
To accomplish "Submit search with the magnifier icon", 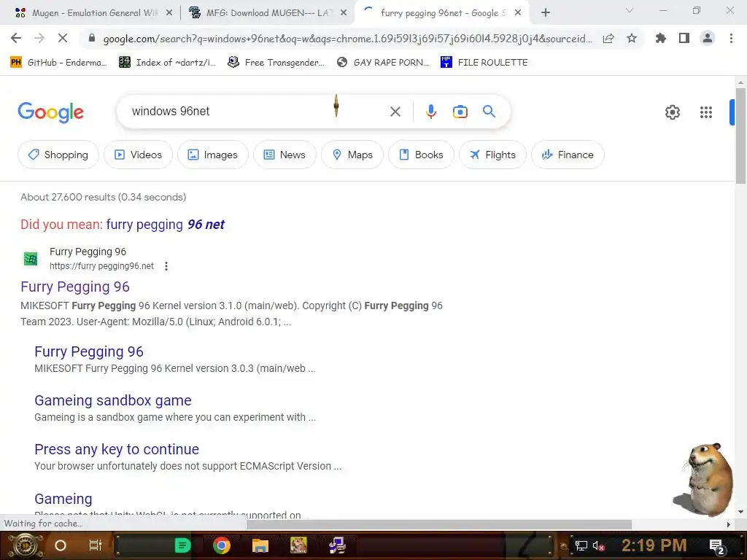I will click(489, 112).
